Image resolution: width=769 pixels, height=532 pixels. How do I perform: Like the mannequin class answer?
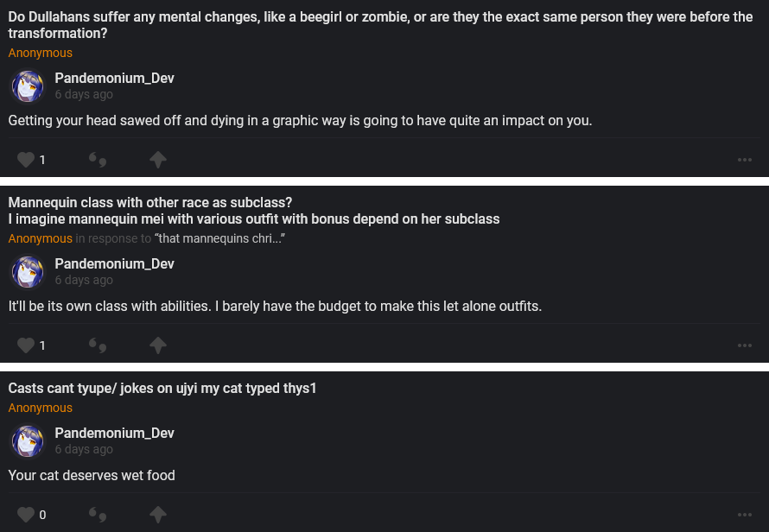[x=26, y=345]
